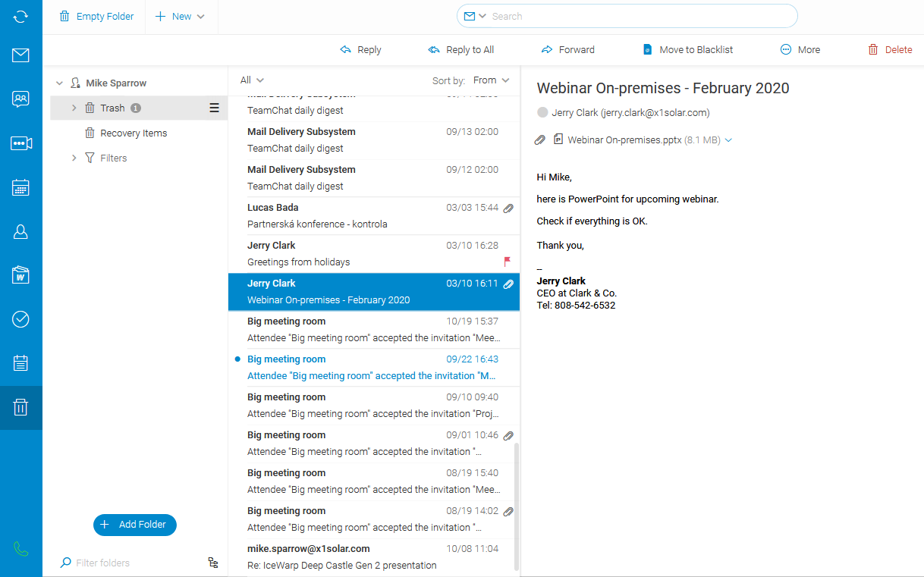The height and width of the screenshot is (577, 924).
Task: Open the Mail section in sidebar
Action: coord(20,55)
